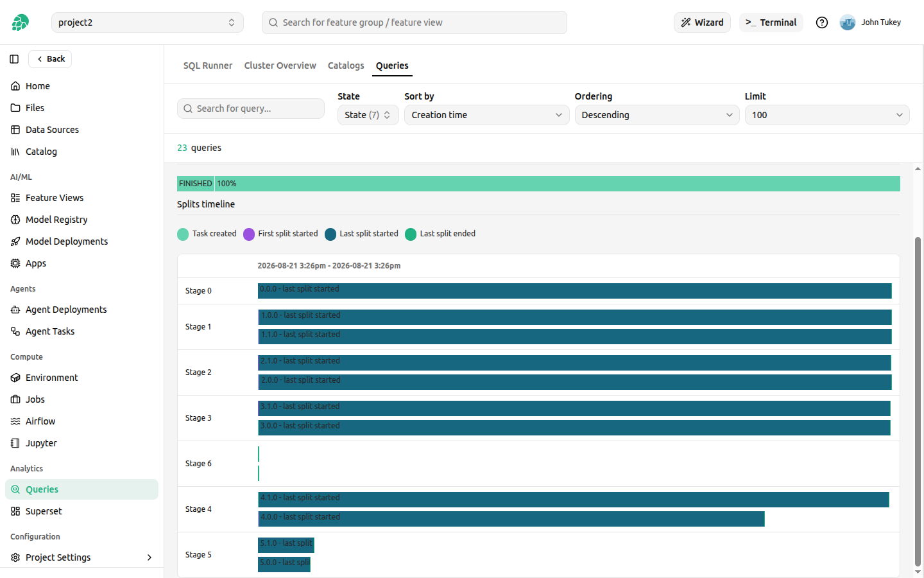
Task: Open the Limit 100 dropdown
Action: coord(827,115)
